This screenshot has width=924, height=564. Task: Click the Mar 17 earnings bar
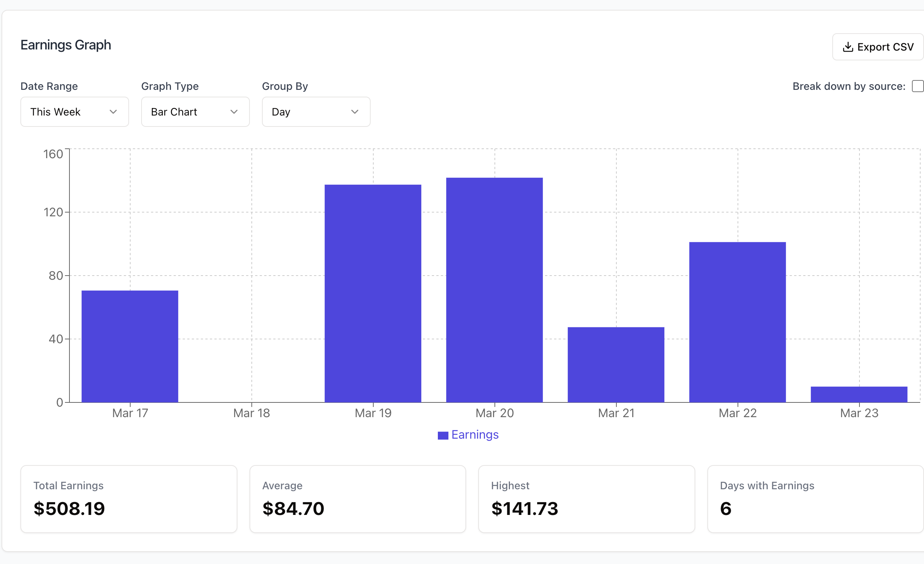tap(130, 346)
